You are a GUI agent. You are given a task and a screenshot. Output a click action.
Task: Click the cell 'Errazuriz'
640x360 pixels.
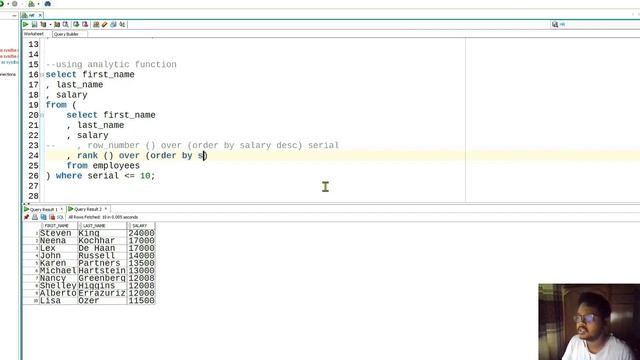click(x=102, y=293)
